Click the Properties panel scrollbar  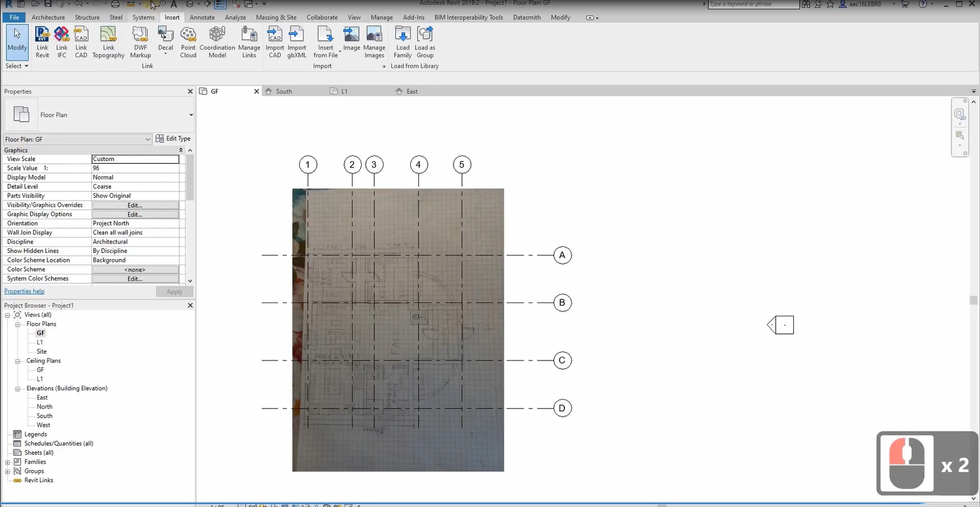pos(190,177)
